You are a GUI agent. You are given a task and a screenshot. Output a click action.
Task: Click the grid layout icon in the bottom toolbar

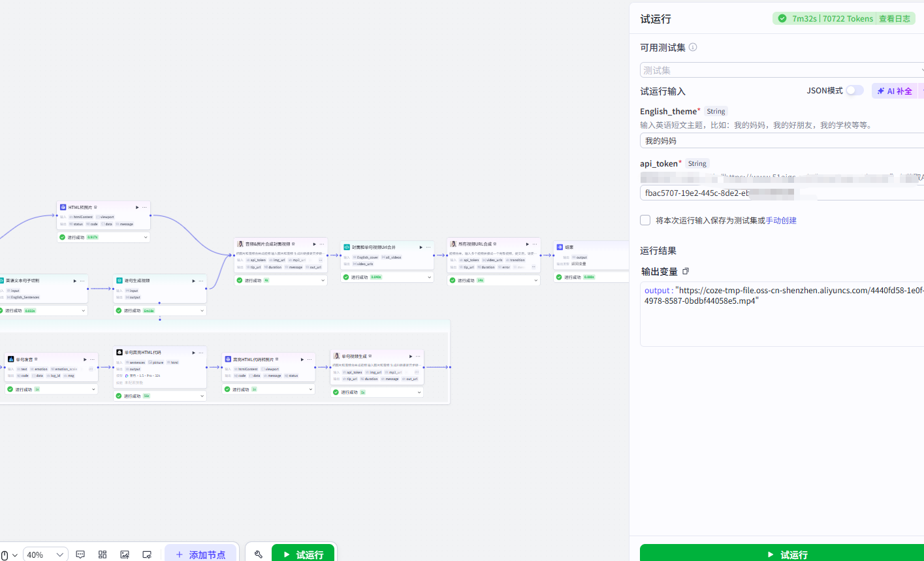[x=103, y=554]
